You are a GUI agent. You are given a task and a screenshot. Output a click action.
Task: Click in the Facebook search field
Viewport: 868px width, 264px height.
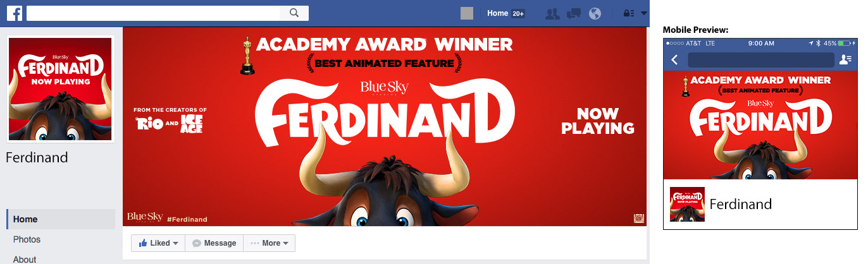pyautogui.click(x=153, y=13)
